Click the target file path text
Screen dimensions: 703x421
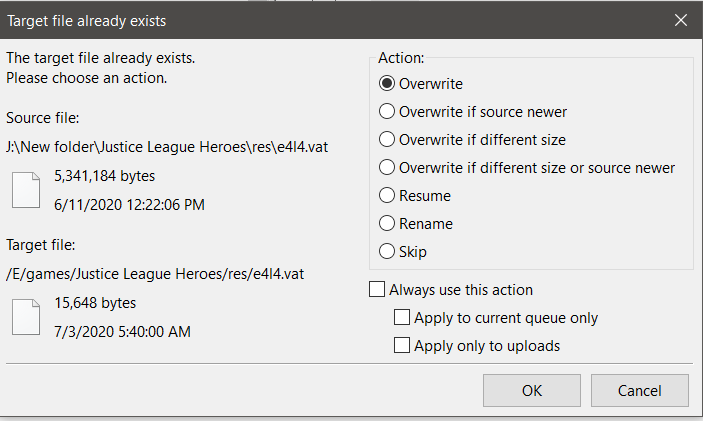click(155, 274)
